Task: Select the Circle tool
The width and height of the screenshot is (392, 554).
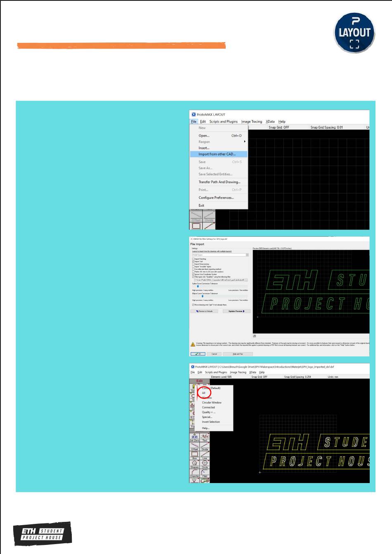Action: tap(205, 464)
